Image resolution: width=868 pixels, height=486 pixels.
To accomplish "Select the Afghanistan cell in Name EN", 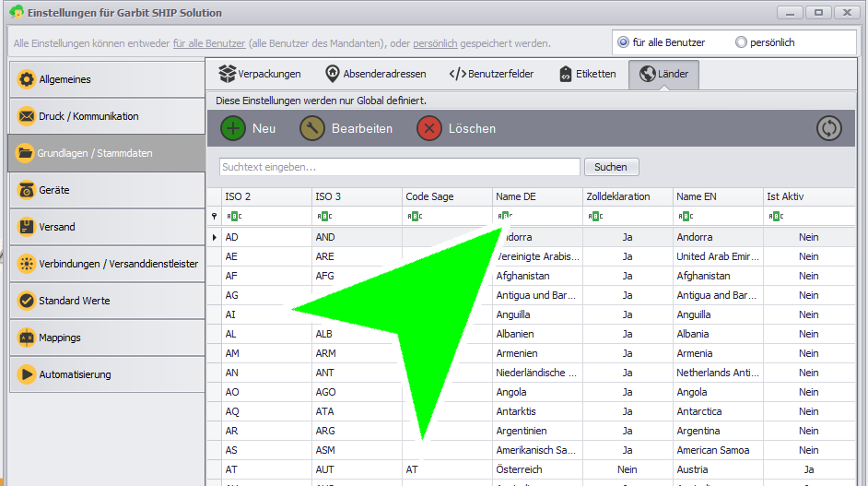I will [718, 276].
